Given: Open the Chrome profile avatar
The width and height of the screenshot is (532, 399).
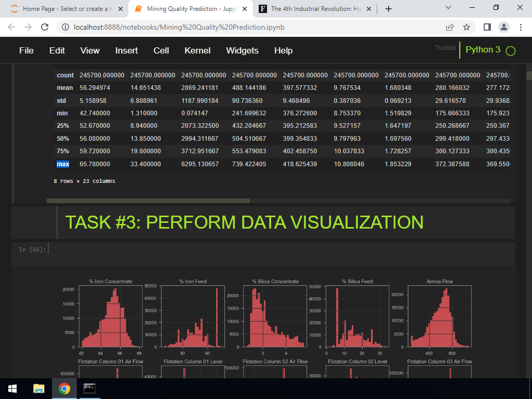Looking at the screenshot, I should coord(504,27).
